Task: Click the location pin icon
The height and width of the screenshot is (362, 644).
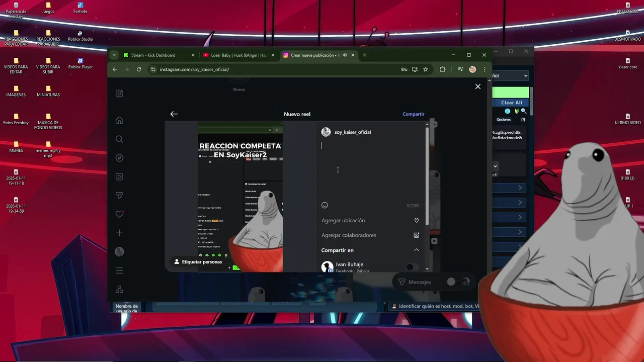Action: 416,220
